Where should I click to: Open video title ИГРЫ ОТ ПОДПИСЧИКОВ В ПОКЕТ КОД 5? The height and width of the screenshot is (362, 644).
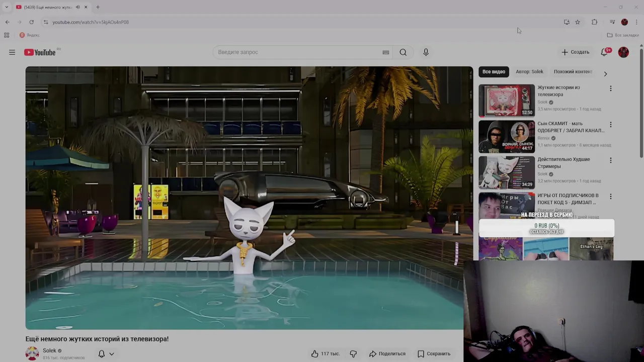tap(568, 199)
